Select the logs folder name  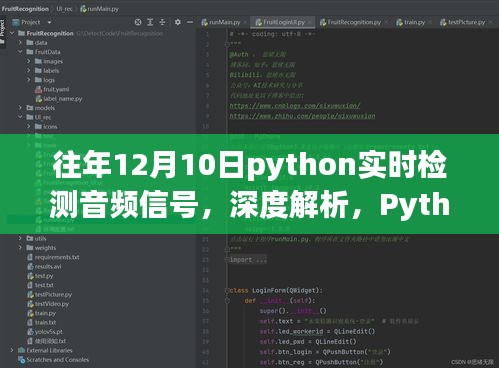49,80
